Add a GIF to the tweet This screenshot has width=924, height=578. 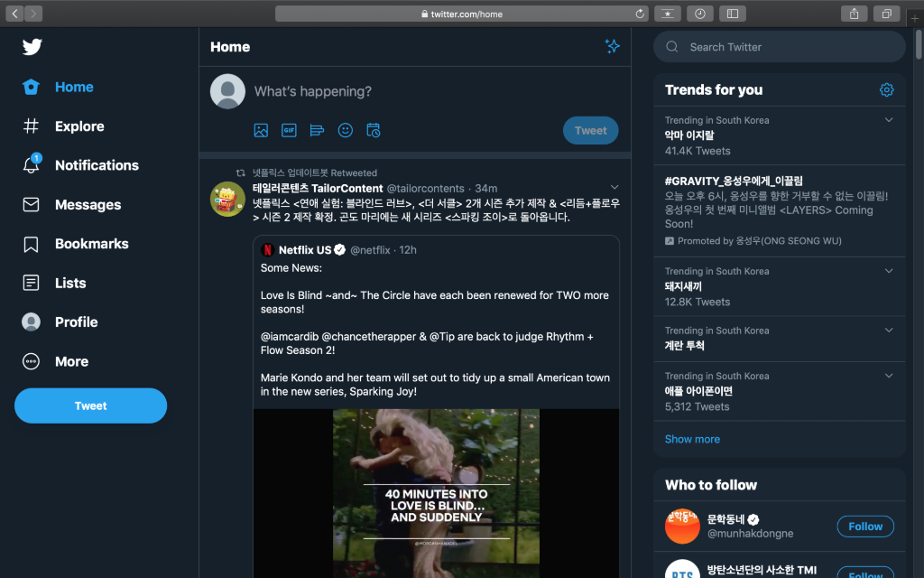pos(289,130)
